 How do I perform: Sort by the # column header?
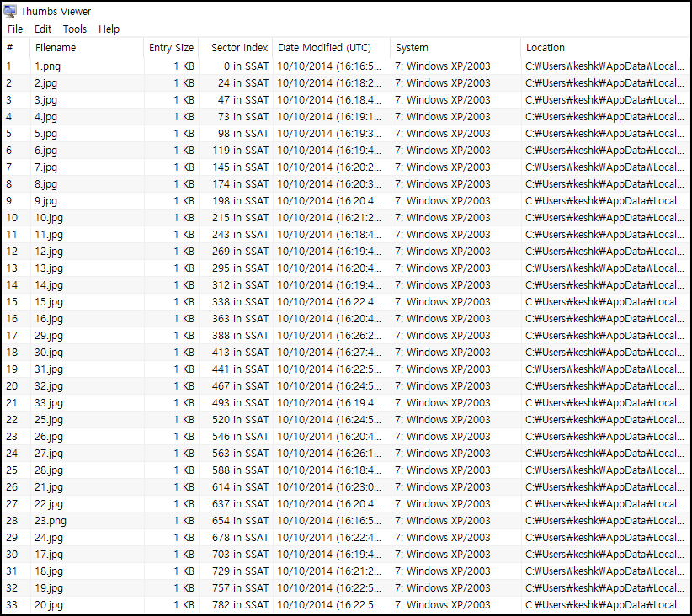(x=16, y=48)
